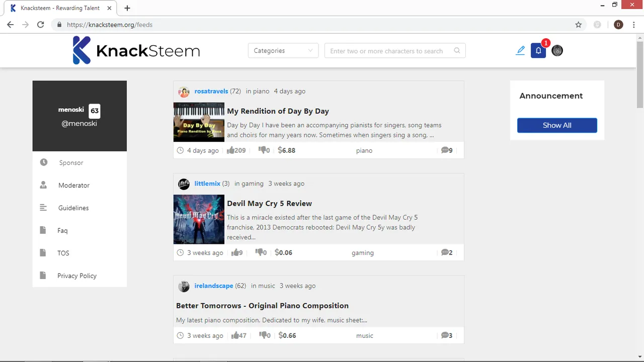Click the browser address bar
The height and width of the screenshot is (362, 644).
click(x=319, y=25)
